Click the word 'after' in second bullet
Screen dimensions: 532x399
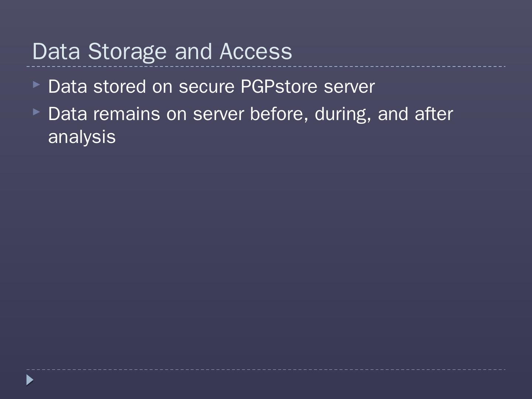point(434,114)
